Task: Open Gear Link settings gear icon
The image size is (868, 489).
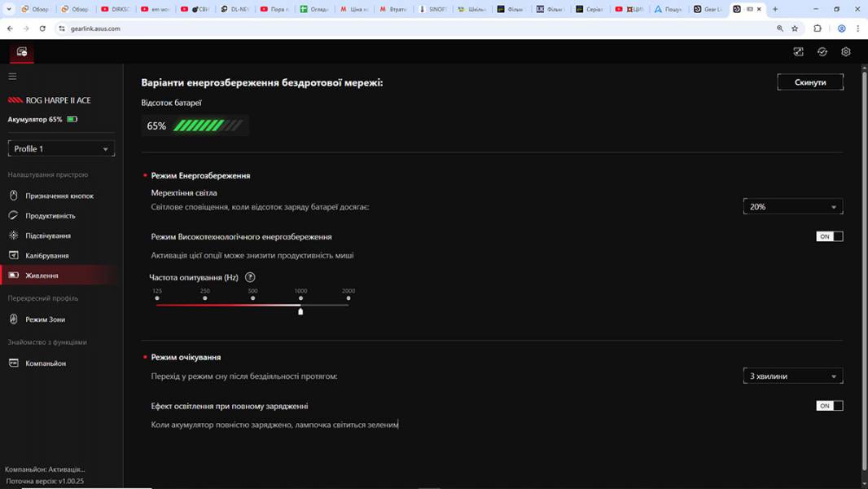Action: (x=846, y=52)
